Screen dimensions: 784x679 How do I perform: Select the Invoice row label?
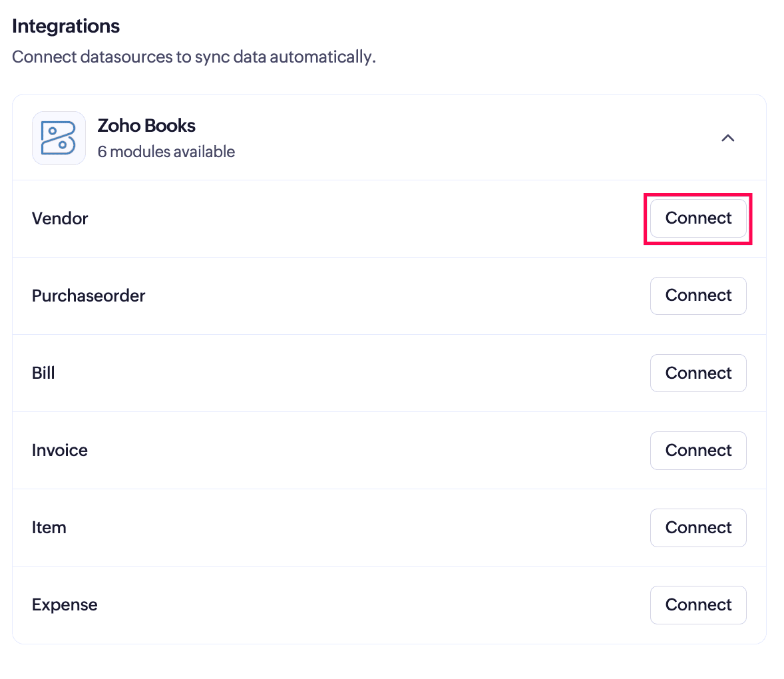pos(60,451)
